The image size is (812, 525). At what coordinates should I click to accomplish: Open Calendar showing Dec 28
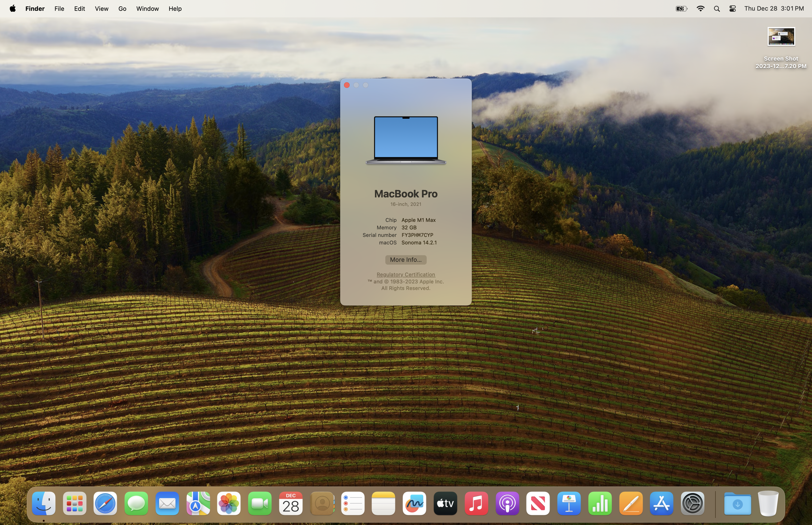coord(291,503)
